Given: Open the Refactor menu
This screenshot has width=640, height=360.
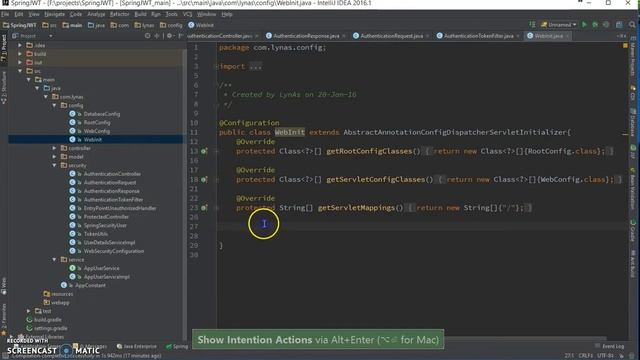Looking at the screenshot, I should pyautogui.click(x=120, y=14).
